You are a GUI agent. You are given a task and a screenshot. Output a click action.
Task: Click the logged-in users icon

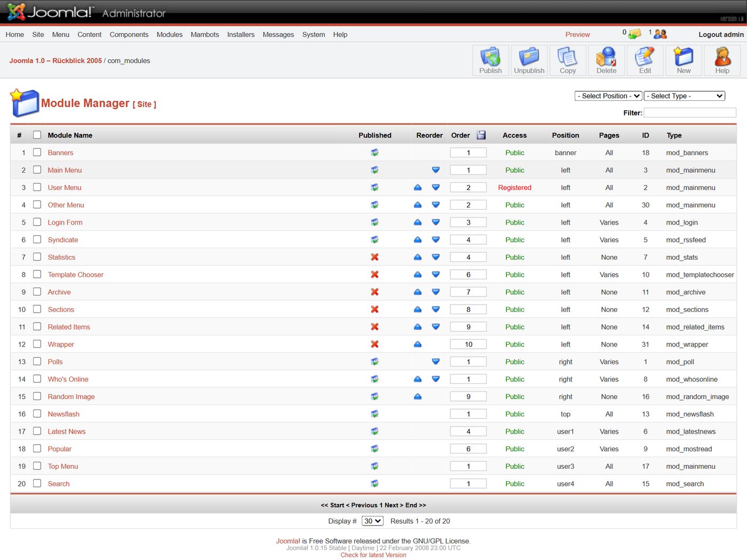(660, 34)
